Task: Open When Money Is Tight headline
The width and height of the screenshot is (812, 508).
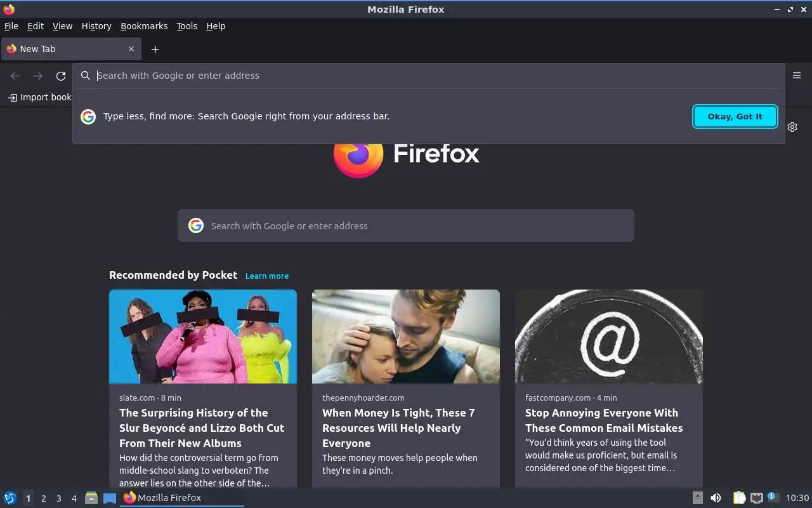Action: 398,428
